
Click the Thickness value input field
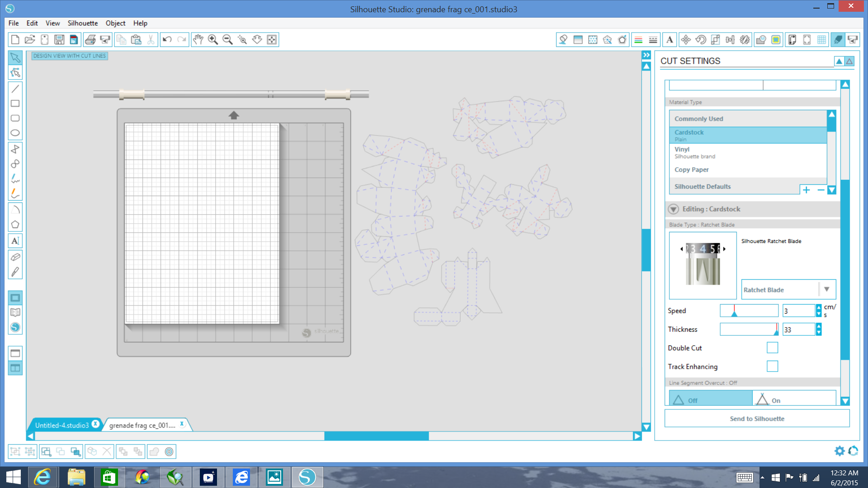[x=798, y=329]
